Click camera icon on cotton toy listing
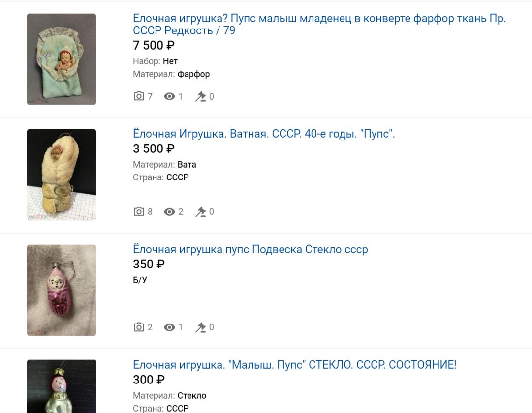This screenshot has height=413, width=532. tap(139, 211)
